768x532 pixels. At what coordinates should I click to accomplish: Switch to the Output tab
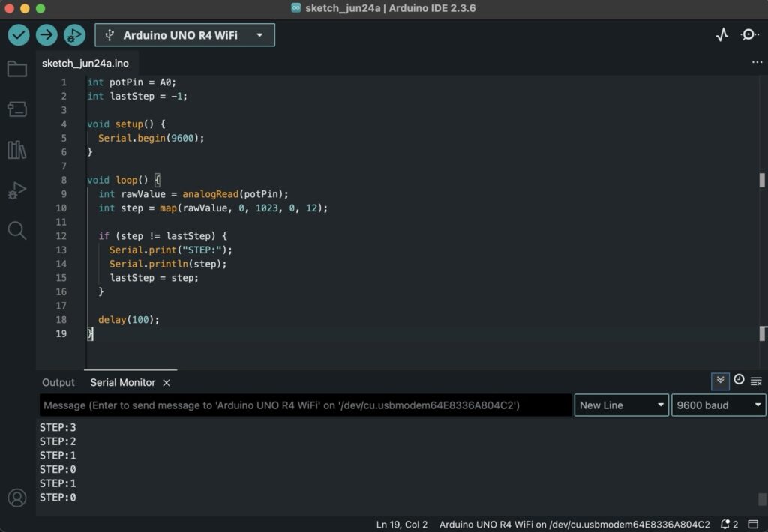tap(58, 383)
